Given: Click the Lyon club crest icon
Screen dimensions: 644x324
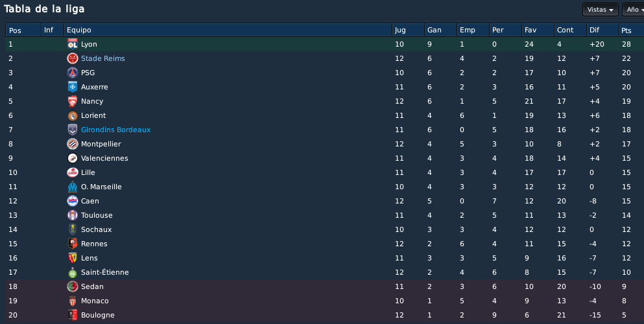Looking at the screenshot, I should coord(72,44).
